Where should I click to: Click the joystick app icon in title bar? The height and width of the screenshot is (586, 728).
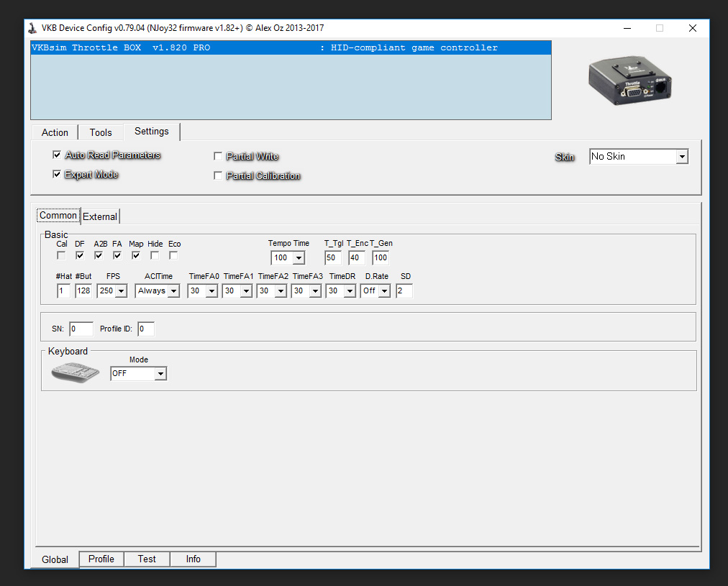[x=32, y=28]
